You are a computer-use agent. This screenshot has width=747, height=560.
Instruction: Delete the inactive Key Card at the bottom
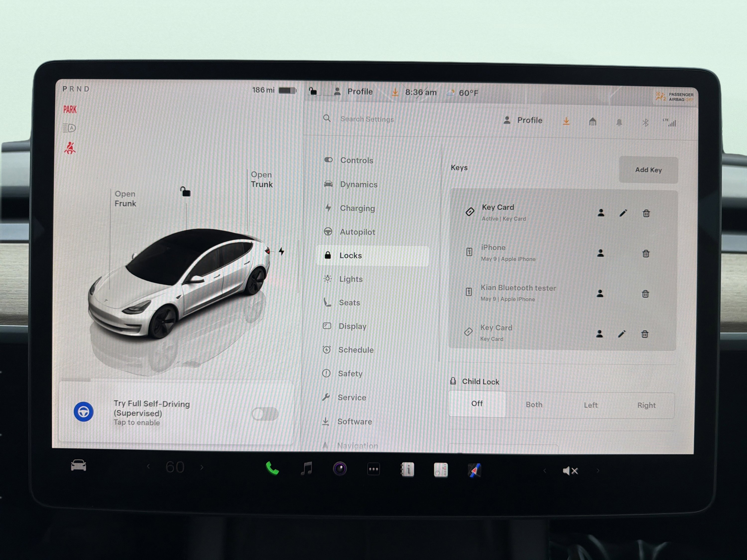click(x=644, y=334)
